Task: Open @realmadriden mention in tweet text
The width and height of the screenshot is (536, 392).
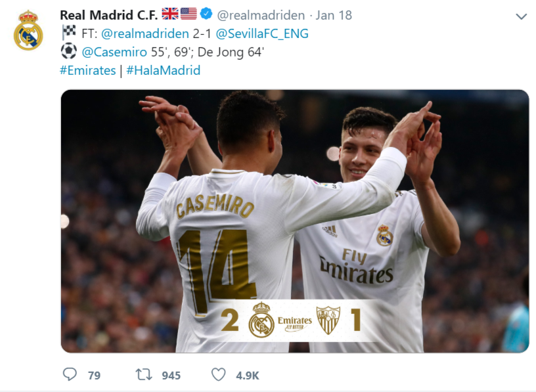Action: 145,33
